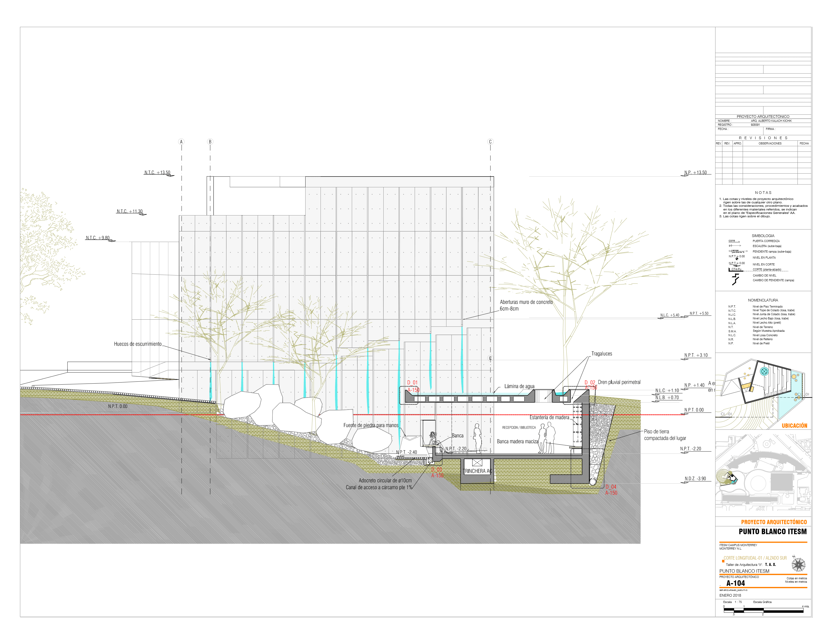The width and height of the screenshot is (833, 644).
Task: Select the D_03 A-150 detail callout
Action: tap(437, 472)
